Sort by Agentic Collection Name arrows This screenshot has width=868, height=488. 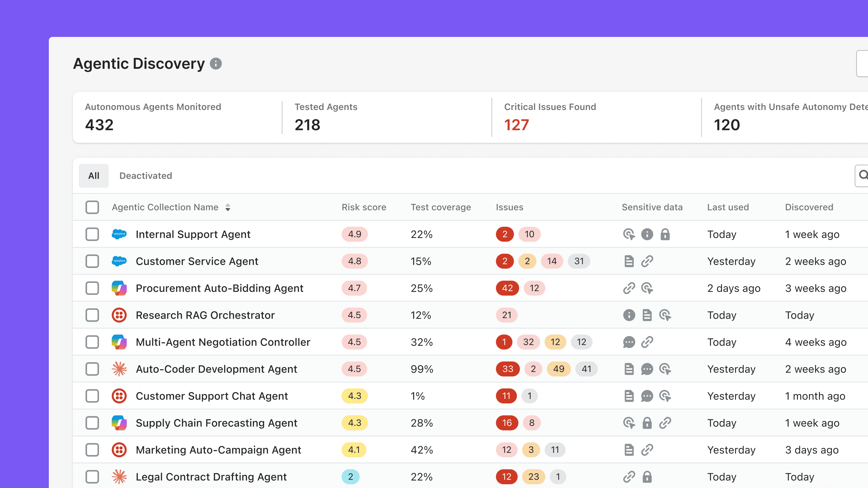pos(228,207)
